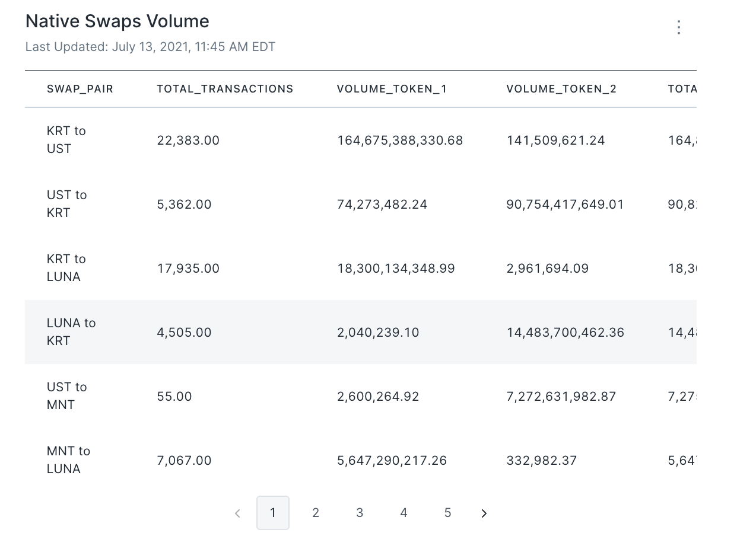Go to the next page arrow

click(484, 513)
